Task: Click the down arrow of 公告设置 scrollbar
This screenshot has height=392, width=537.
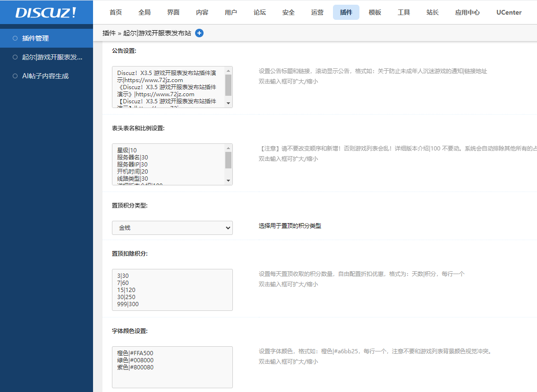Action: coord(229,103)
